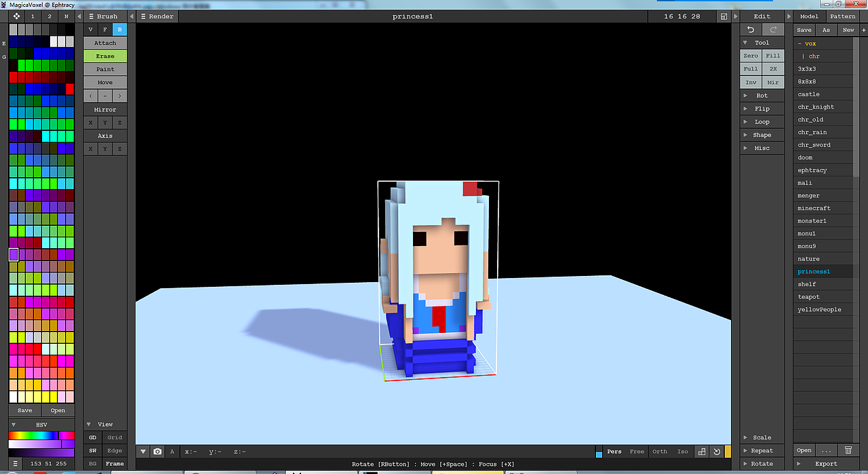
Task: Click the rotate-reset icon near the Iso button
Action: coord(717,451)
